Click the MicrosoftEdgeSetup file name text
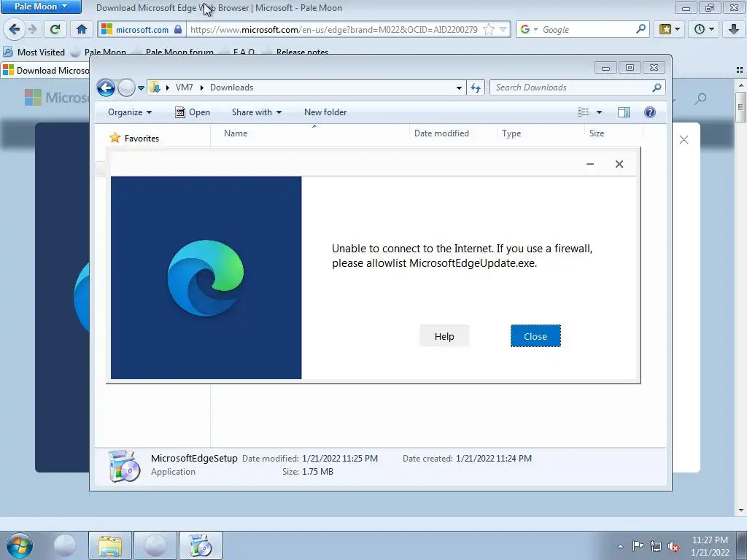 [x=194, y=458]
